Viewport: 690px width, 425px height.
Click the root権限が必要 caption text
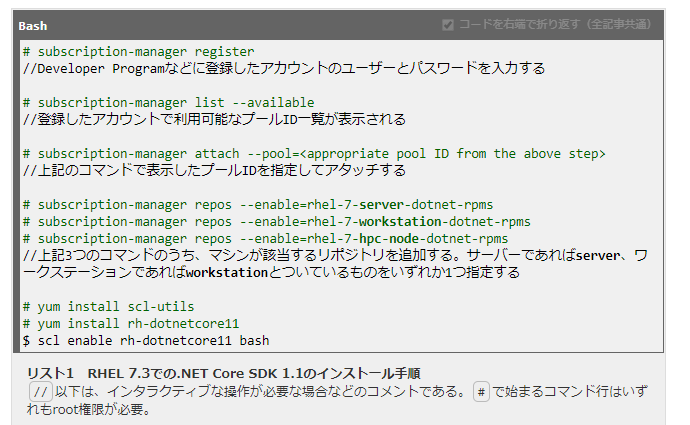(x=88, y=409)
